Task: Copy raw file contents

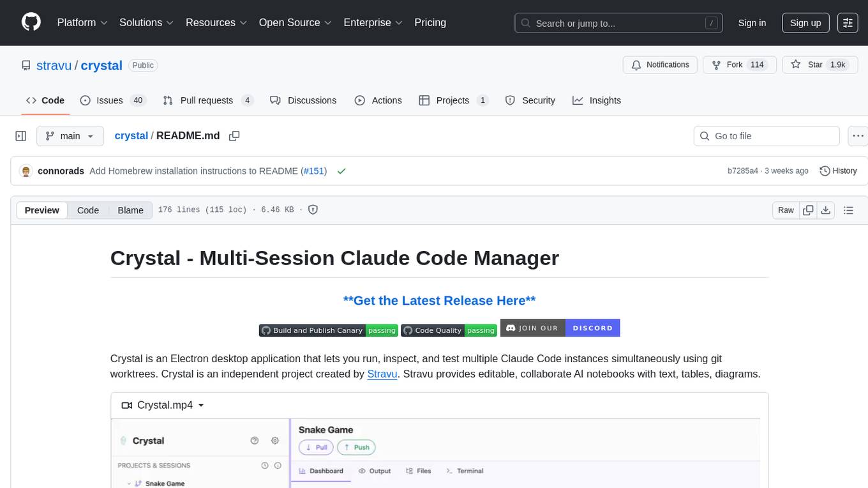Action: coord(809,210)
